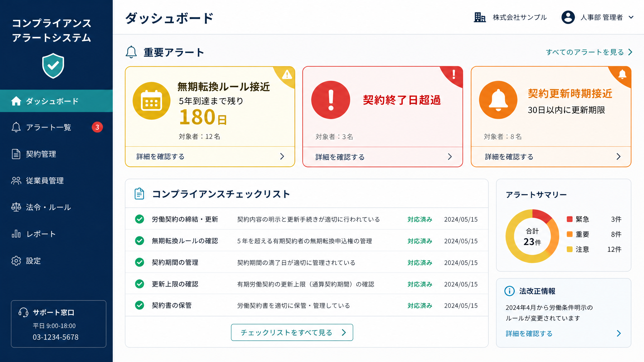The height and width of the screenshot is (362, 644).
Task: Open 設定 in the sidebar
Action: [56, 261]
